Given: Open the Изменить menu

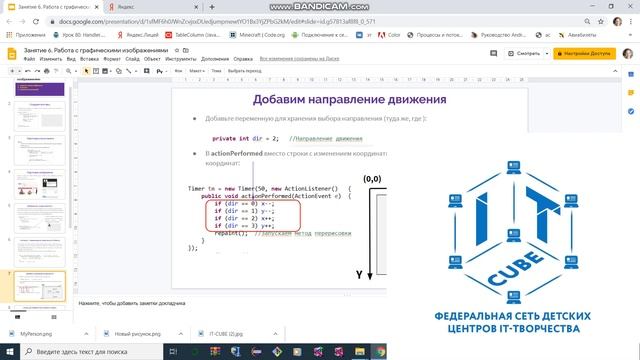Looking at the screenshot, I should pos(51,59).
